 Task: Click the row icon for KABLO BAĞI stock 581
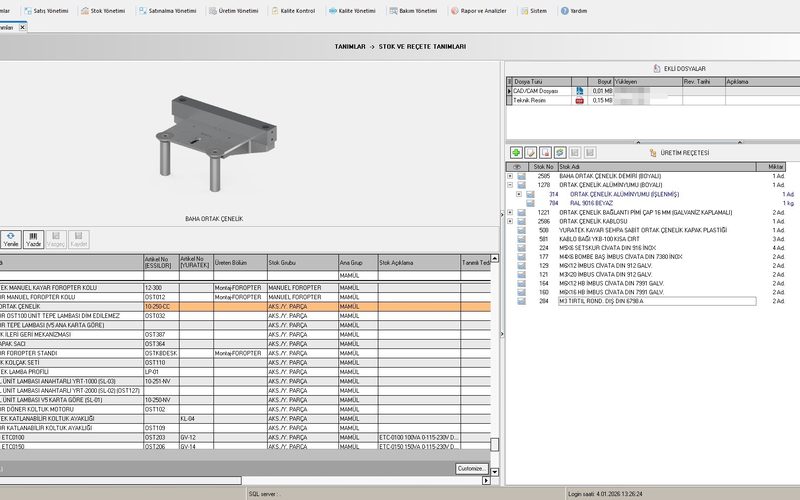(x=521, y=239)
